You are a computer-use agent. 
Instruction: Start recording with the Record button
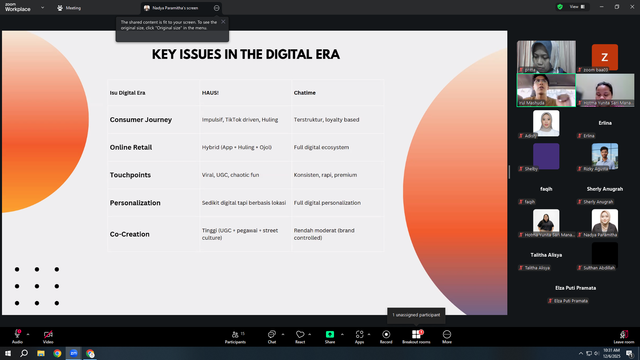pyautogui.click(x=386, y=337)
